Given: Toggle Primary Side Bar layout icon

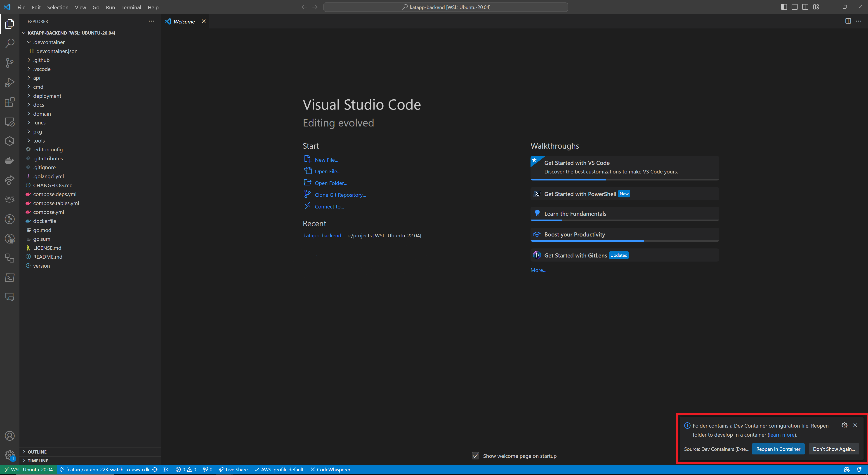Looking at the screenshot, I should point(784,7).
